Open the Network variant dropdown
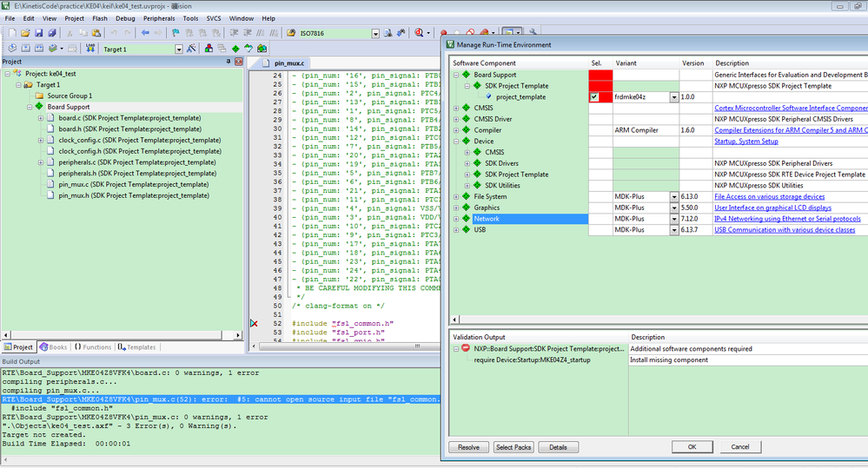The width and height of the screenshot is (868, 468). (673, 219)
